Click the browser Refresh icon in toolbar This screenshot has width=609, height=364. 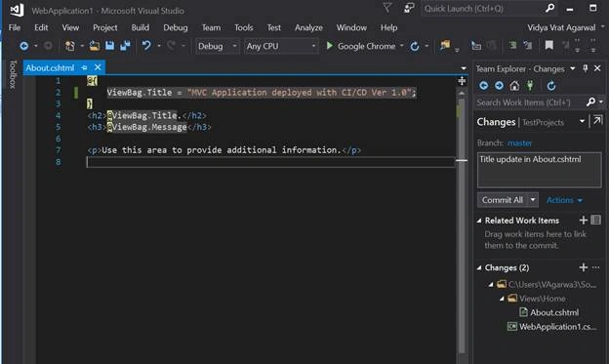pos(415,46)
